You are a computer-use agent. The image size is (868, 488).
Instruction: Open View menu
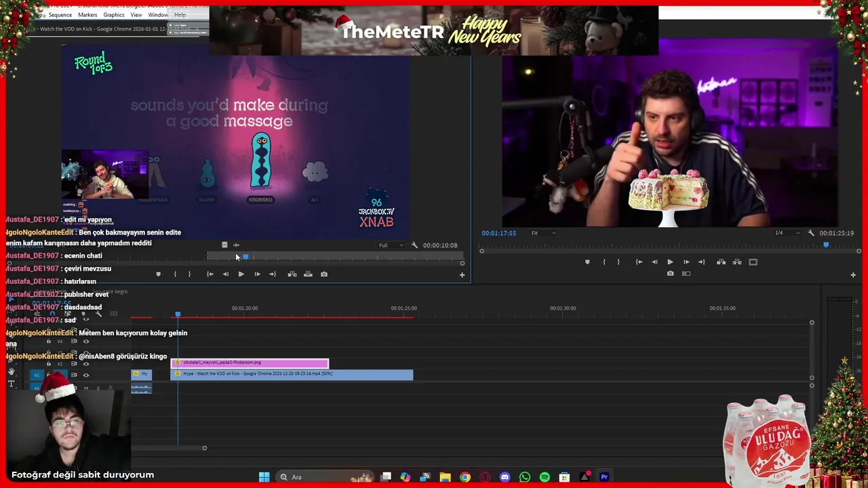136,15
